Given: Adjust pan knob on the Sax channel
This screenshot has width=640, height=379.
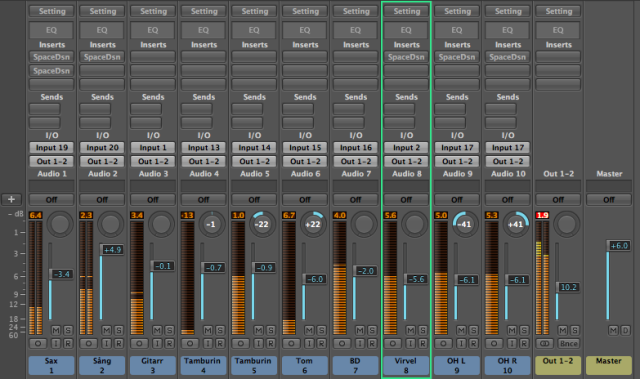Looking at the screenshot, I should pos(60,224).
